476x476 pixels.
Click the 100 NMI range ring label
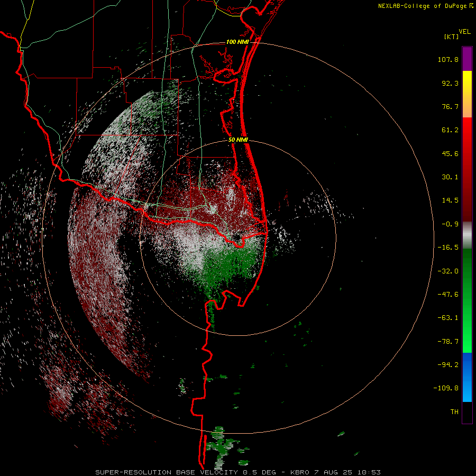[237, 42]
